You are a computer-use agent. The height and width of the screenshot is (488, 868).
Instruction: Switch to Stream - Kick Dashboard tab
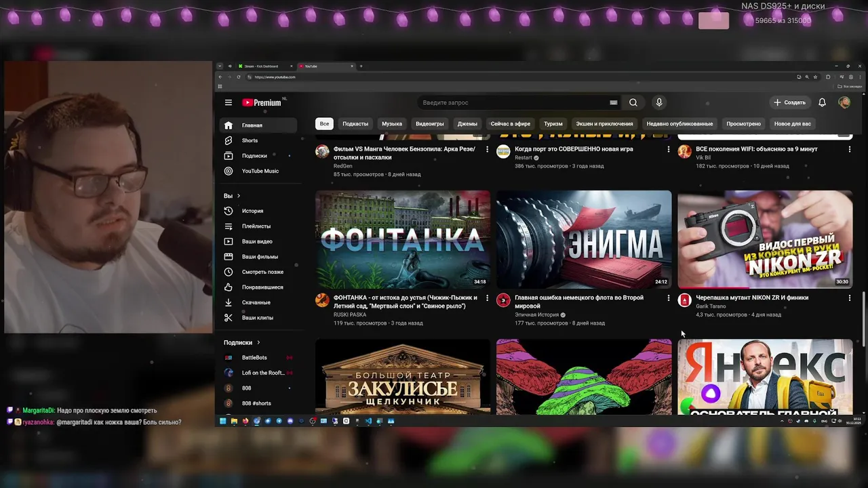(264, 66)
